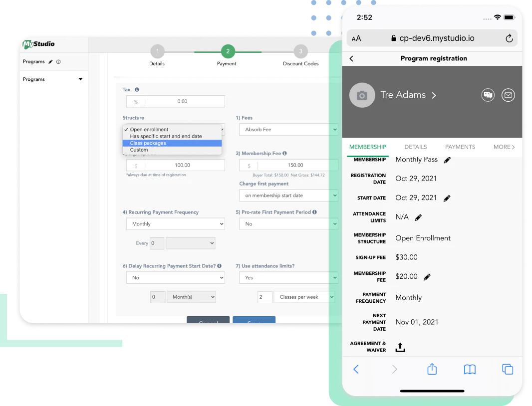Tap Safari forward navigation arrow
532x406 pixels.
click(394, 369)
